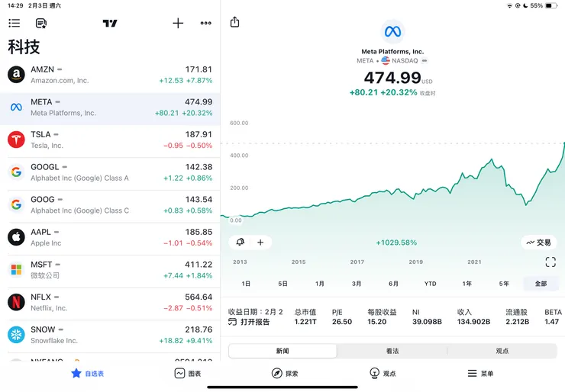The width and height of the screenshot is (565, 392).
Task: Expand the 科技 watchlist title
Action: pyautogui.click(x=24, y=47)
